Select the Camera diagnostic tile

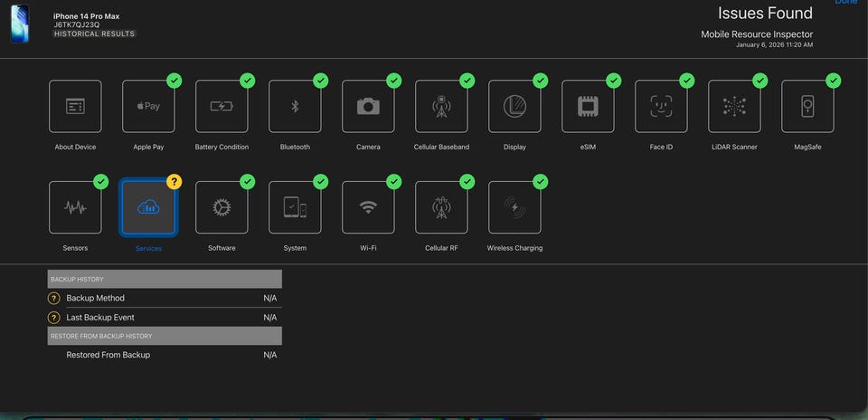[368, 107]
